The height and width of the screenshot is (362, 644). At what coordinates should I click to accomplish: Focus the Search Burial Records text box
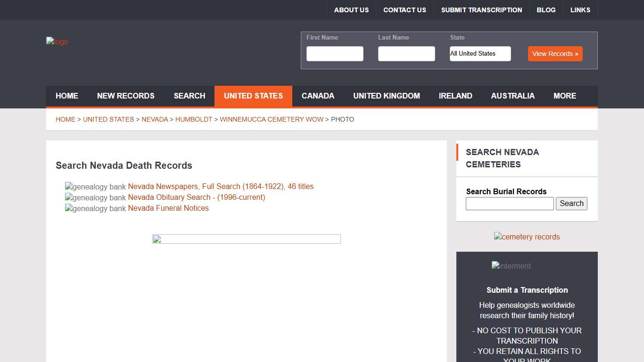510,204
